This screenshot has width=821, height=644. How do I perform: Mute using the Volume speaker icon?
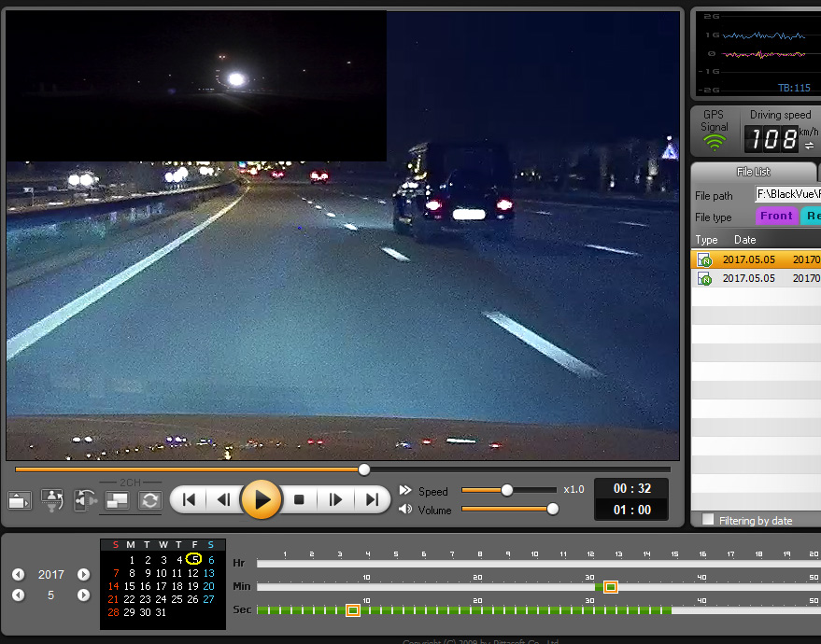pyautogui.click(x=405, y=509)
